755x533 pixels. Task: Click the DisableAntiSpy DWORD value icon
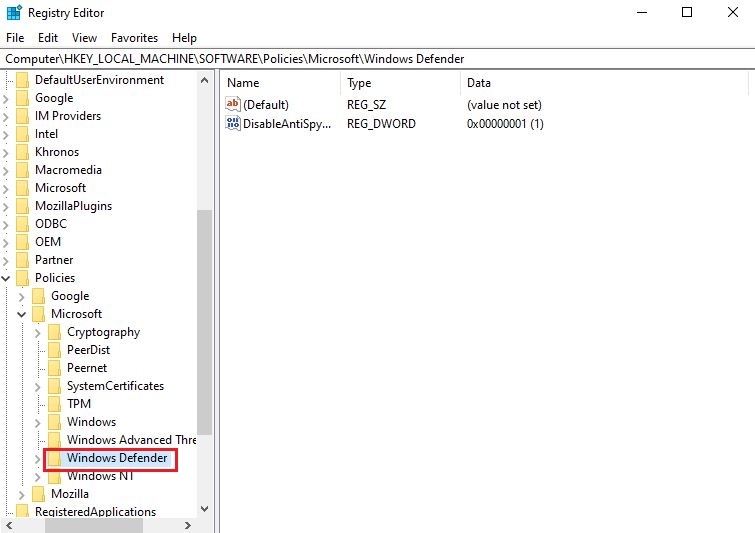click(x=233, y=123)
